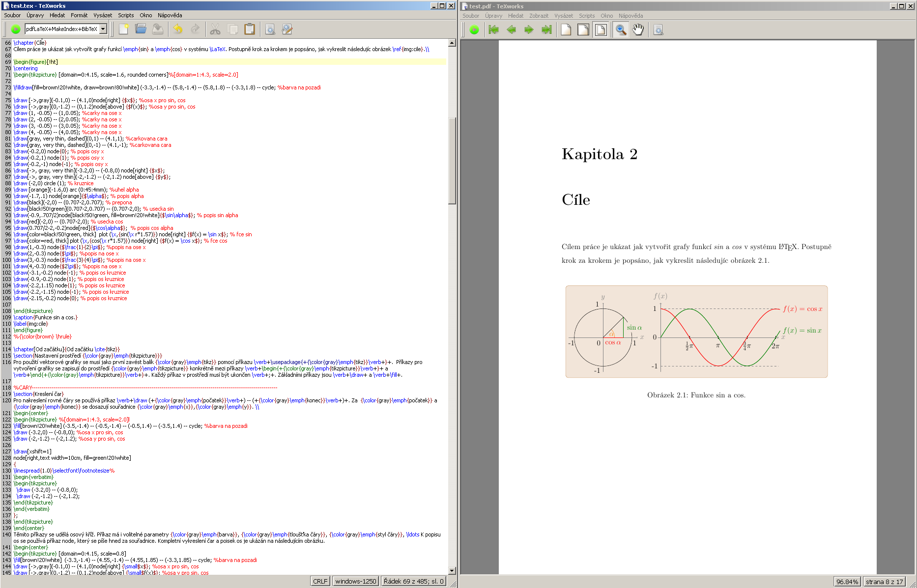Image resolution: width=917 pixels, height=588 pixels.
Task: Click the Řádek 69 position indicator
Action: [x=413, y=582]
